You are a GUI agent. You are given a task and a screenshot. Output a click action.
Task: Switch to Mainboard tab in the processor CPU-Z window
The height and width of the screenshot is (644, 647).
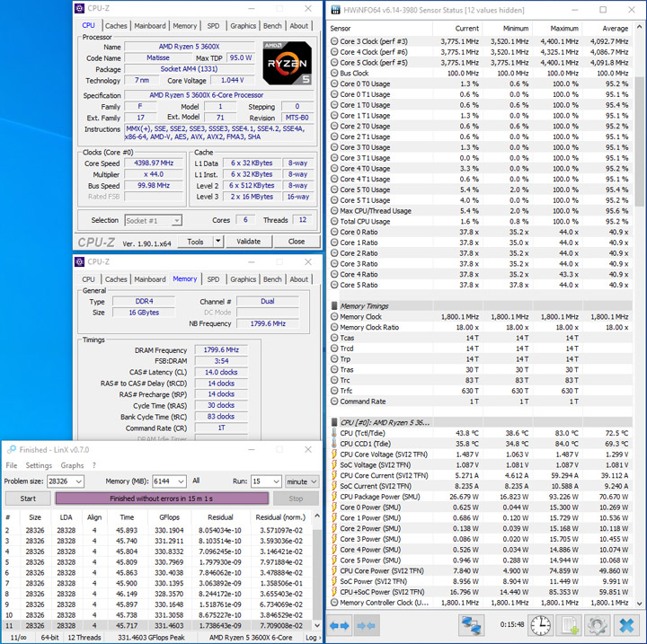coord(150,25)
